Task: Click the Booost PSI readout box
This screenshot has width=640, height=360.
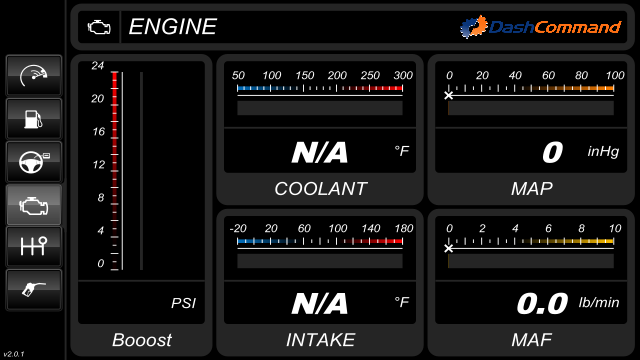Action: tap(141, 303)
